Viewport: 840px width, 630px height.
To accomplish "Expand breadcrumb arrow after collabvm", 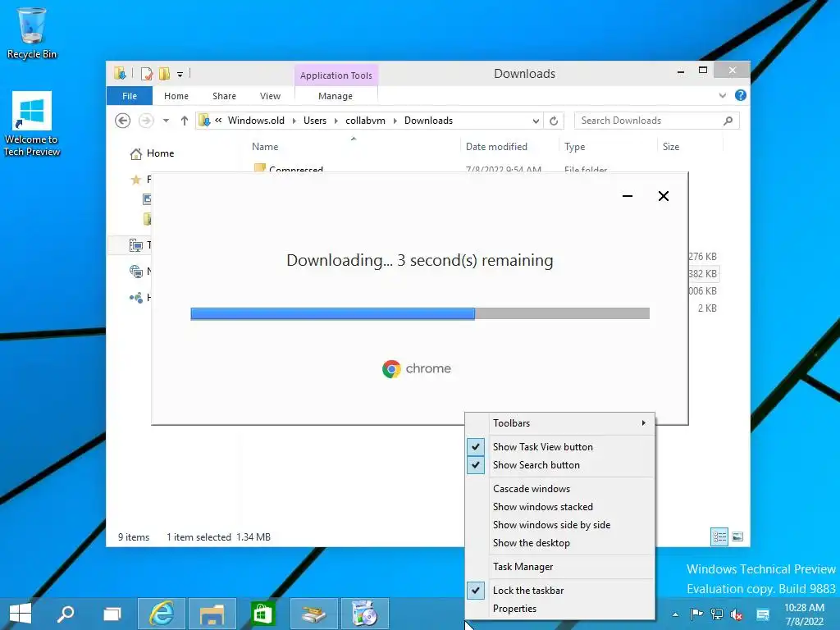I will coord(395,121).
